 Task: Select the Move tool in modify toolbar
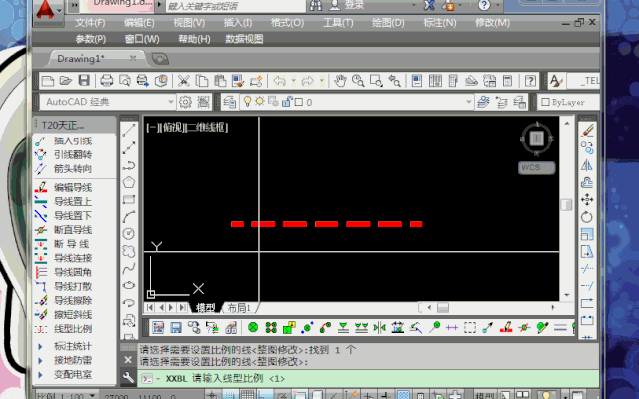587,200
